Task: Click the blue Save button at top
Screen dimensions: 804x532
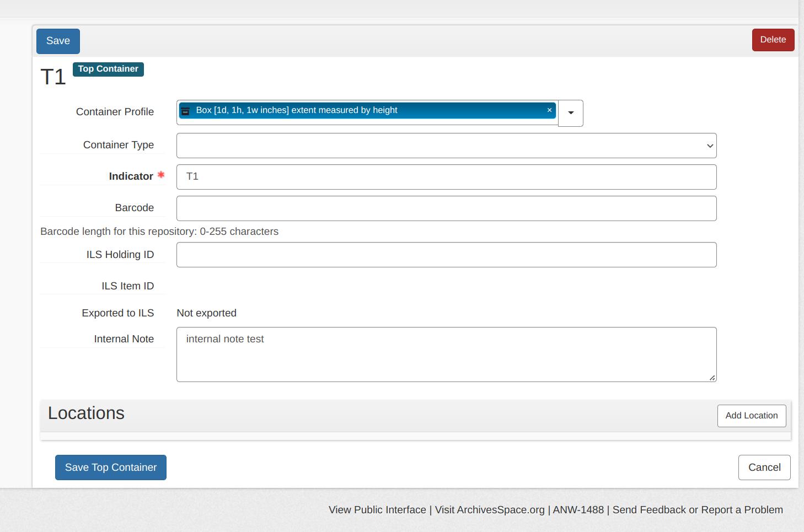Action: point(58,41)
